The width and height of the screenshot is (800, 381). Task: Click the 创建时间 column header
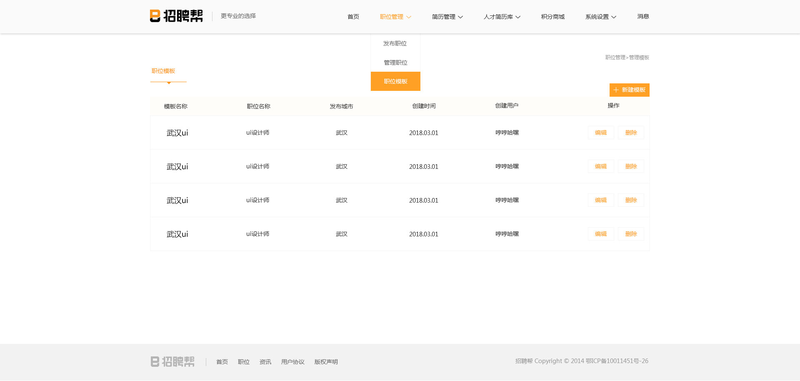coord(424,106)
